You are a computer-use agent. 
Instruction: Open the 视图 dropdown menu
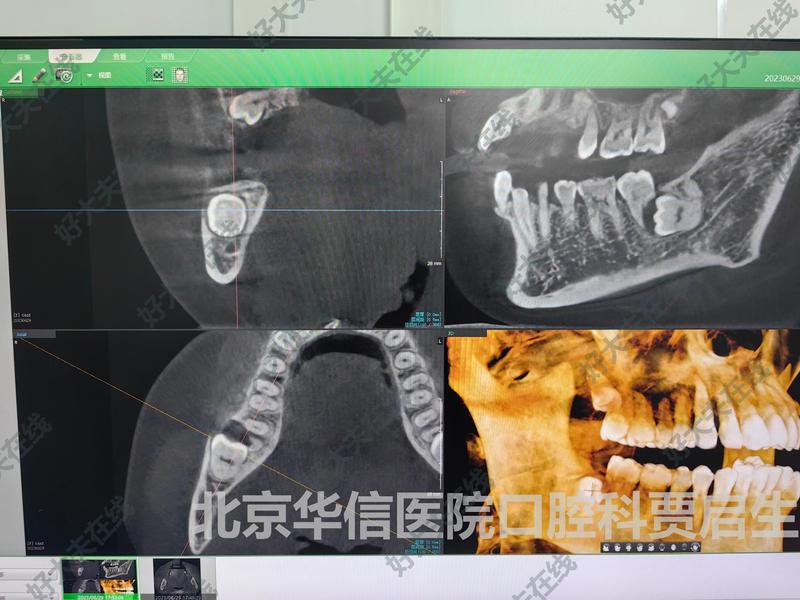(100, 75)
